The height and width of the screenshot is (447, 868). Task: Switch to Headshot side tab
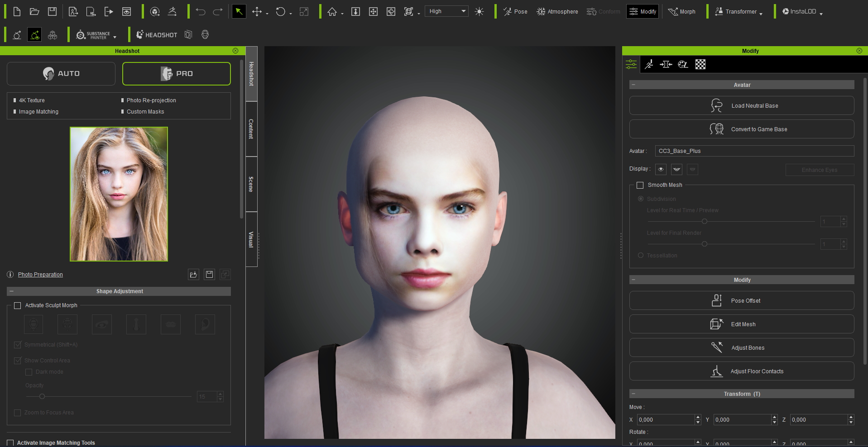[x=251, y=74]
